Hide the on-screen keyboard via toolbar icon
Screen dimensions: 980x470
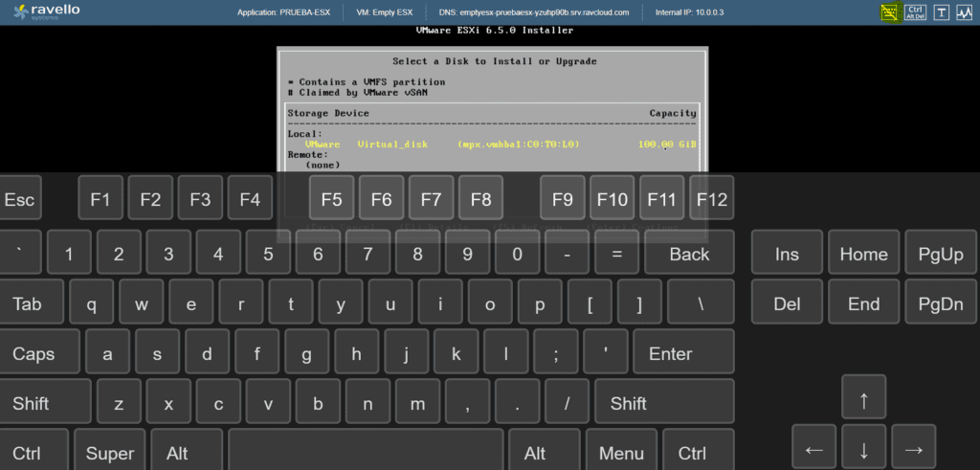pos(891,11)
